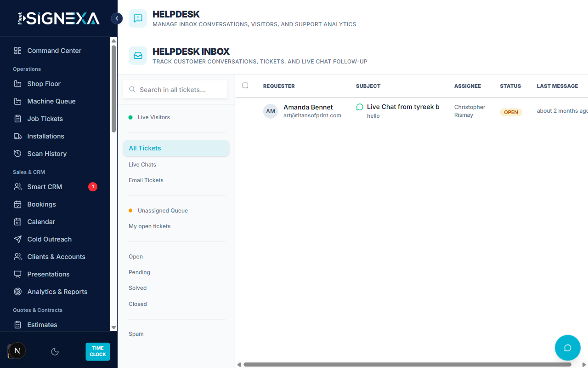Click the Cold Outreach paper plane icon
Image resolution: width=588 pixels, height=368 pixels.
(17, 239)
